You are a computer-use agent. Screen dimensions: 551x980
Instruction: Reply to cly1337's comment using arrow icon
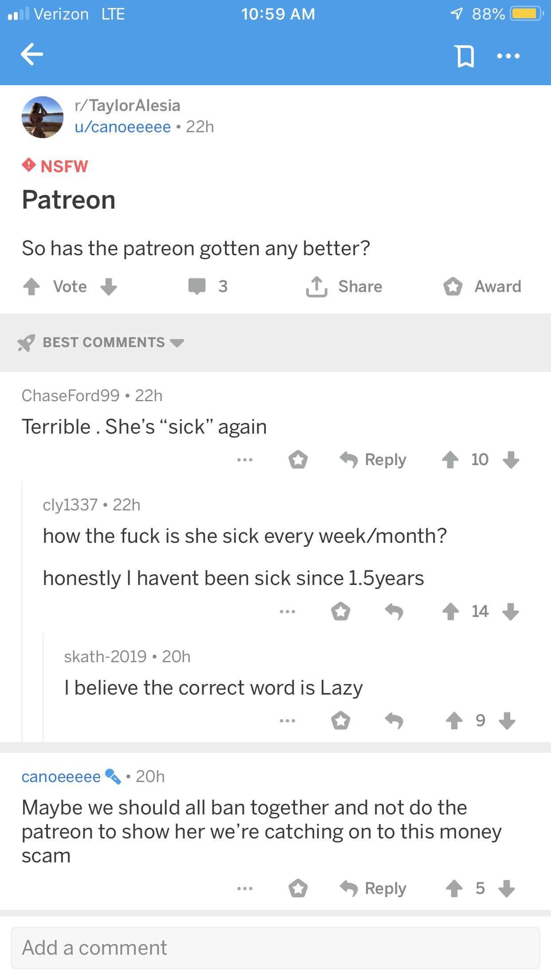point(394,612)
